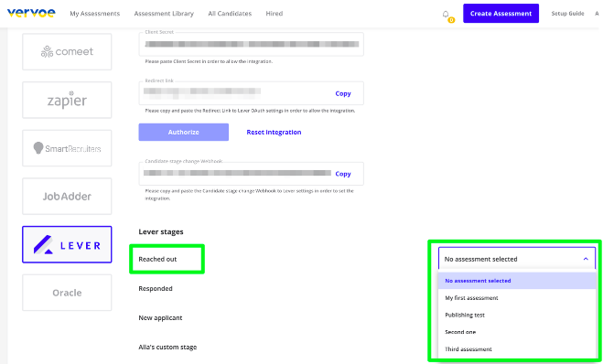The image size is (603, 364).
Task: Click the Reset integration link
Action: [x=274, y=132]
